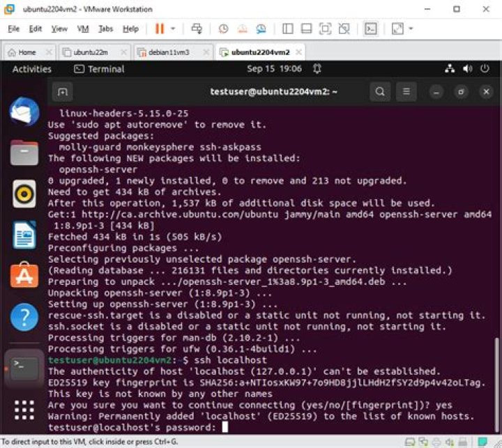Switch to the Home tab

pyautogui.click(x=27, y=52)
